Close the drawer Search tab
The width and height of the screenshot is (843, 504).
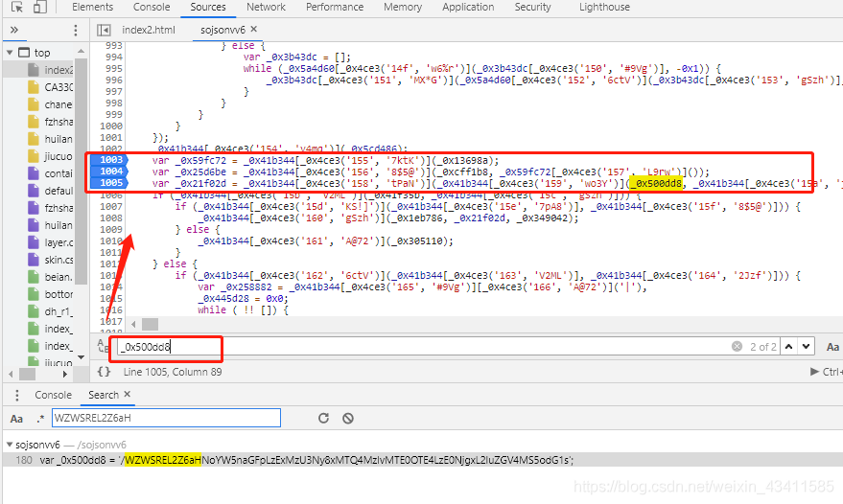coord(128,394)
